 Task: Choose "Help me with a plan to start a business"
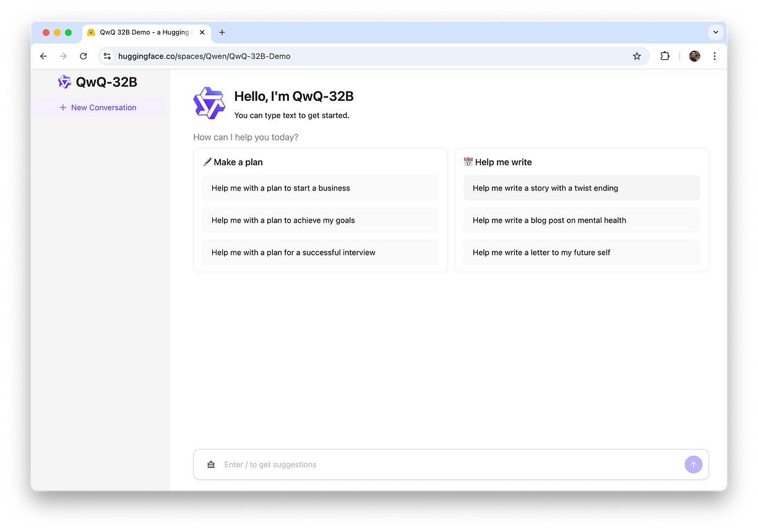tap(320, 188)
